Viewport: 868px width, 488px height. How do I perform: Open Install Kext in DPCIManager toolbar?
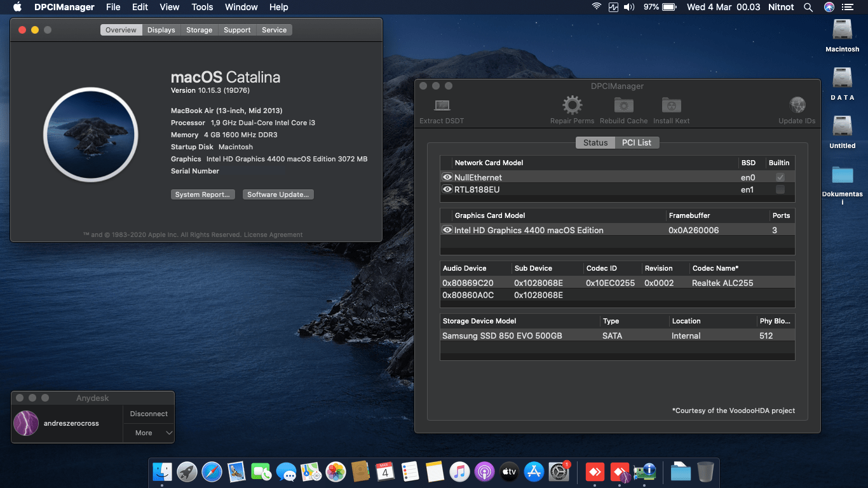point(671,105)
